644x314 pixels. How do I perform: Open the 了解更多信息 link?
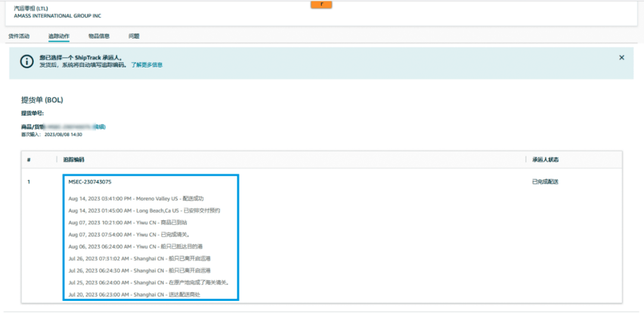click(147, 65)
